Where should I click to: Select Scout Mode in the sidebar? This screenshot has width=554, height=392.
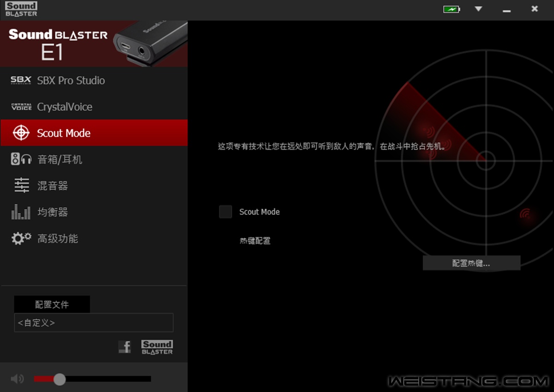click(94, 133)
